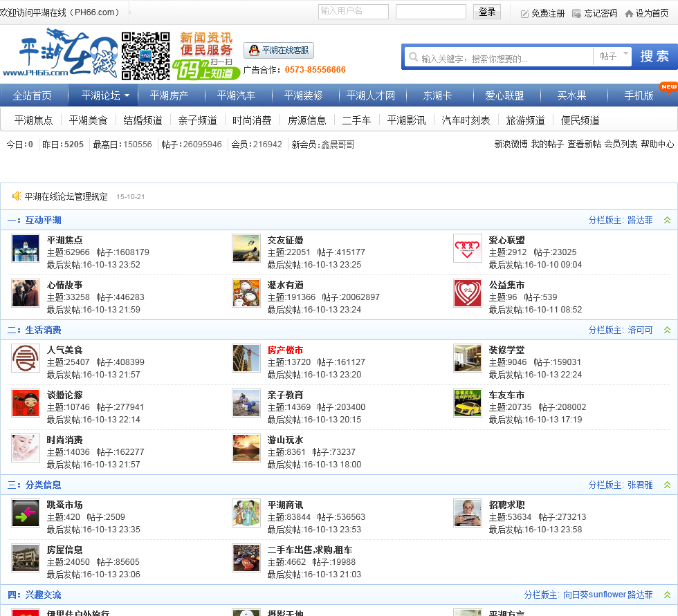Viewport: 678px width, 616px height.
Task: Click the 平湖在线 site logo
Action: tap(59, 53)
